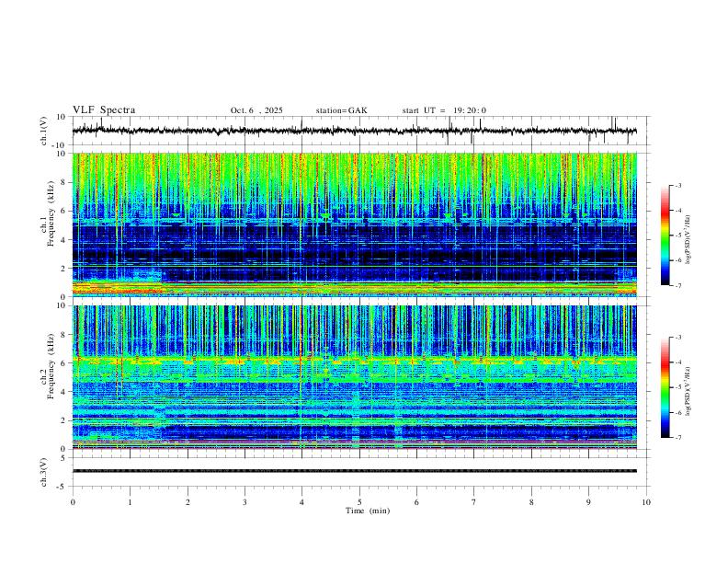Click time axis tick label "1"
This screenshot has height=563, width=728.
[130, 502]
